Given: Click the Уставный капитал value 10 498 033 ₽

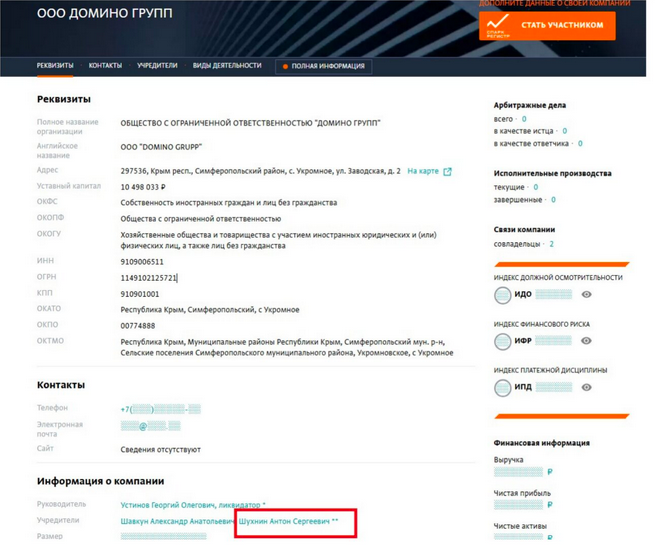Looking at the screenshot, I should point(143,187).
